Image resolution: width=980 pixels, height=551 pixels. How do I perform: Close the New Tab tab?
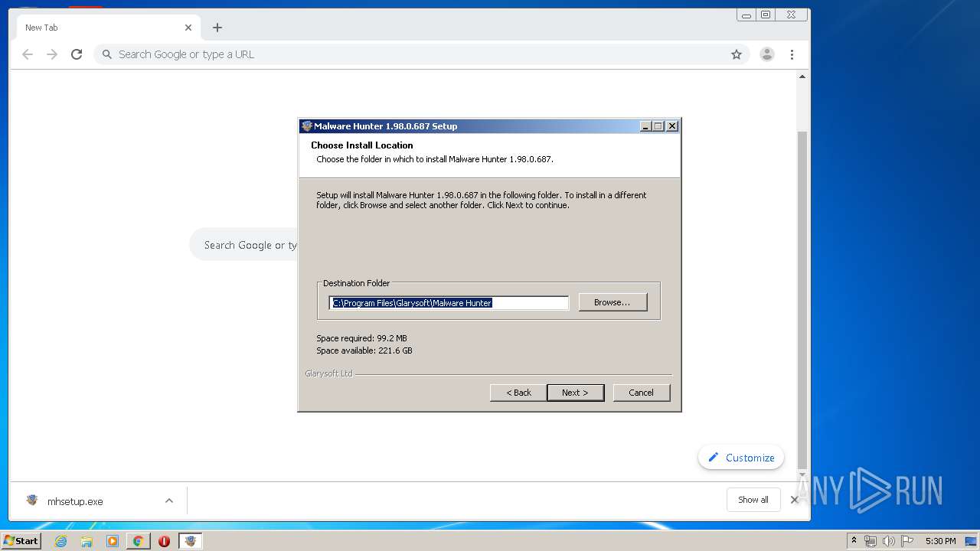click(x=188, y=28)
